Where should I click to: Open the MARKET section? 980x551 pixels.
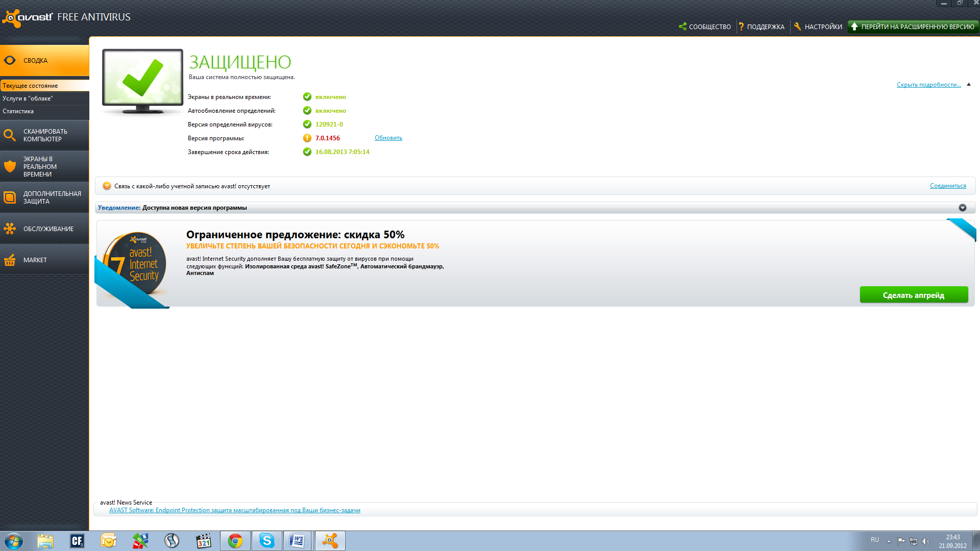coord(44,260)
